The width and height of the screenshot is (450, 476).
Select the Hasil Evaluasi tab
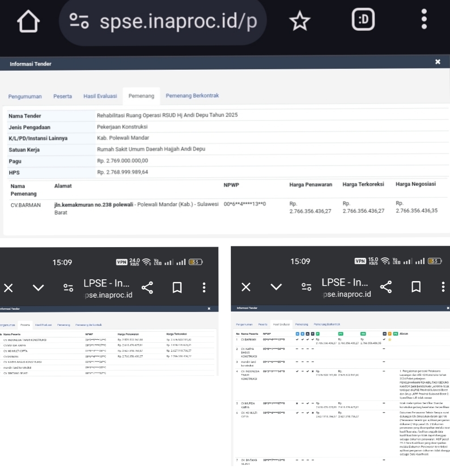(x=100, y=96)
